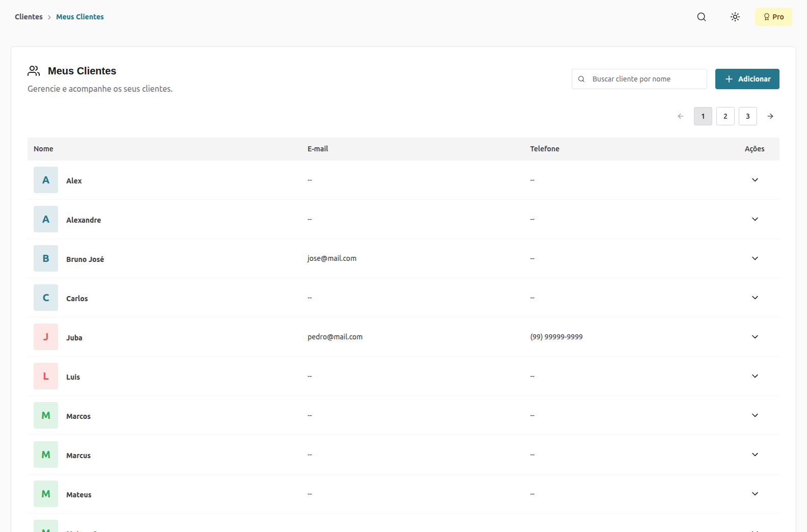This screenshot has width=807, height=532.
Task: Click the Alexandre avatar tile
Action: [x=46, y=219]
